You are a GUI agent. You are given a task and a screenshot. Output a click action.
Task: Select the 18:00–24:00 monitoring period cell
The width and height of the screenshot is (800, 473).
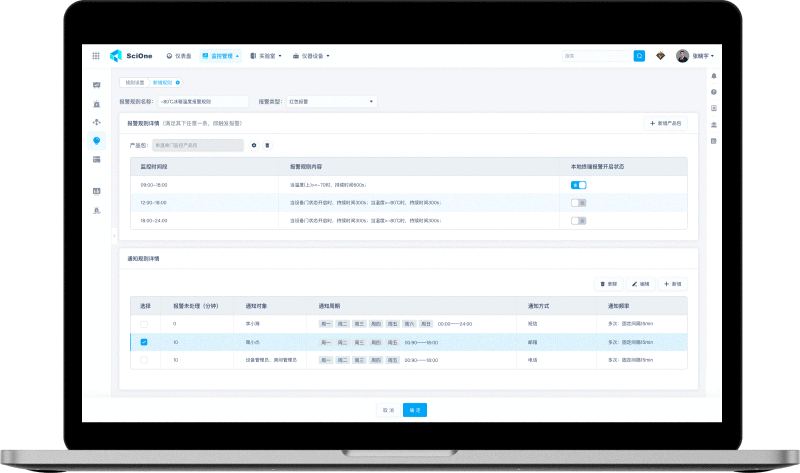click(205, 220)
